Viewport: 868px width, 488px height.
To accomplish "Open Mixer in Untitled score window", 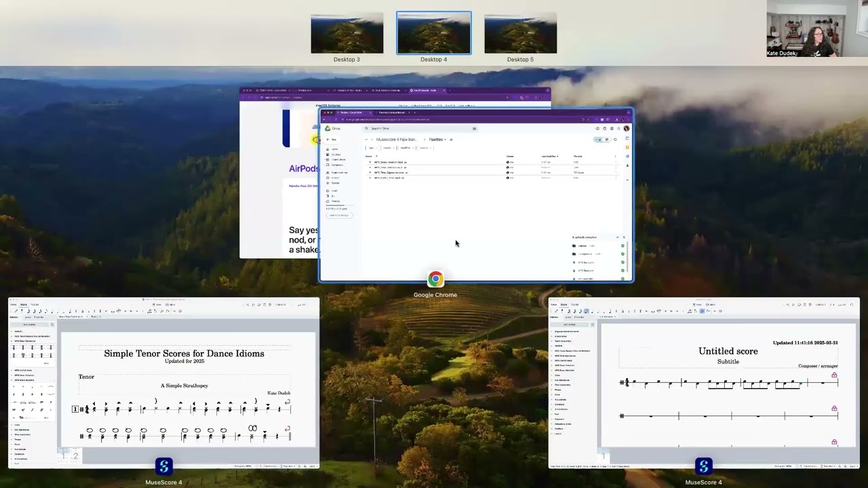I will 711,304.
